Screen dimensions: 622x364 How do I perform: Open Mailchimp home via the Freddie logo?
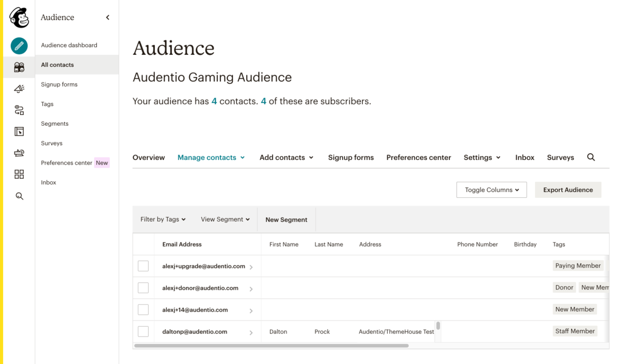19,18
